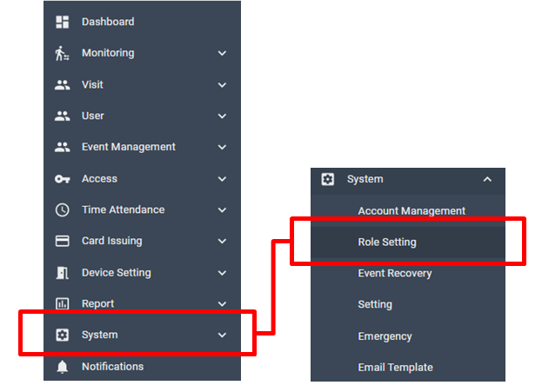Expand the Event Management chevron
542x392 pixels.
point(222,148)
